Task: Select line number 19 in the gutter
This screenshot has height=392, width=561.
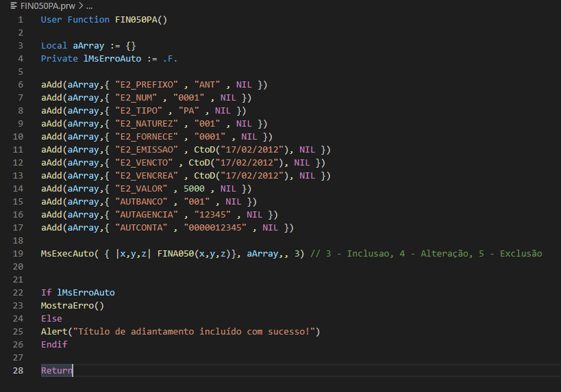Action: tap(18, 254)
